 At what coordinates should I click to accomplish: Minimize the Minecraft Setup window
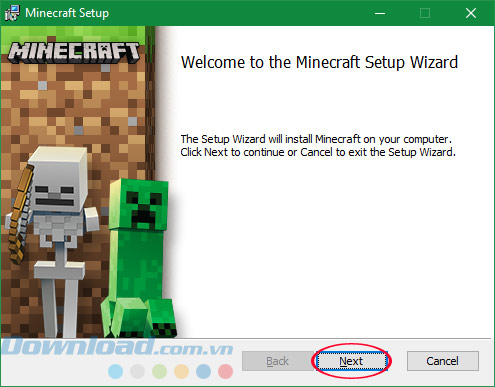[x=380, y=13]
